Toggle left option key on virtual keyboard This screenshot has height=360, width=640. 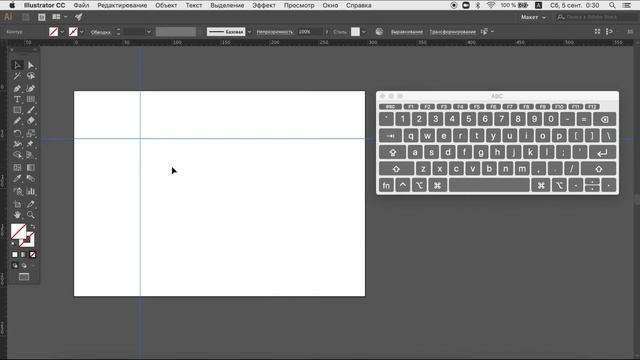(x=419, y=185)
